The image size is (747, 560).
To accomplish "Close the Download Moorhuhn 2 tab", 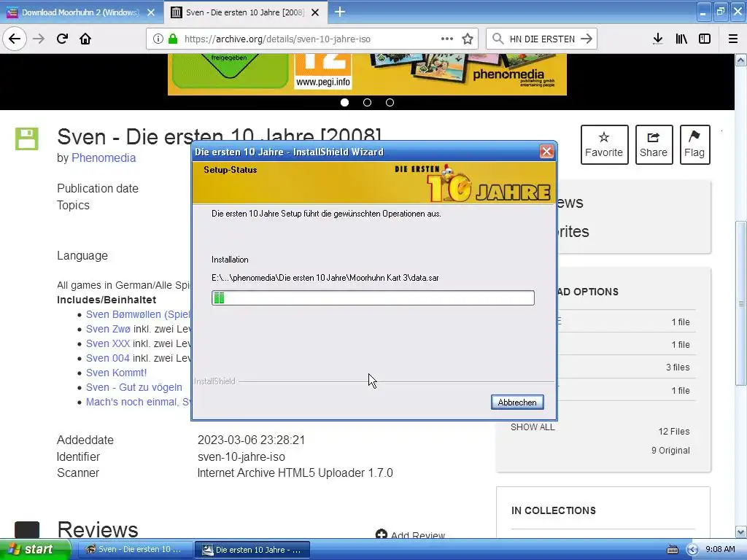I will click(151, 12).
